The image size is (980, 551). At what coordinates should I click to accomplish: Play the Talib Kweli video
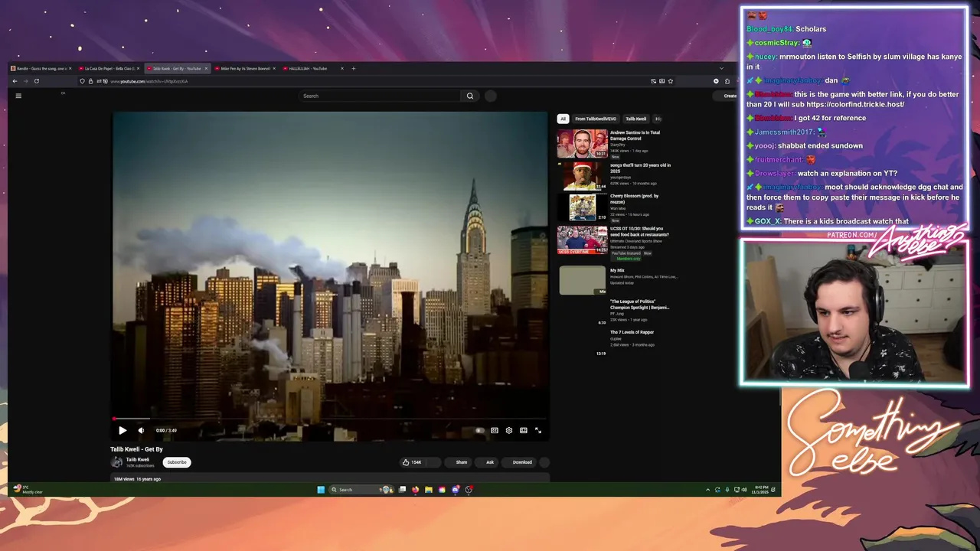point(122,430)
